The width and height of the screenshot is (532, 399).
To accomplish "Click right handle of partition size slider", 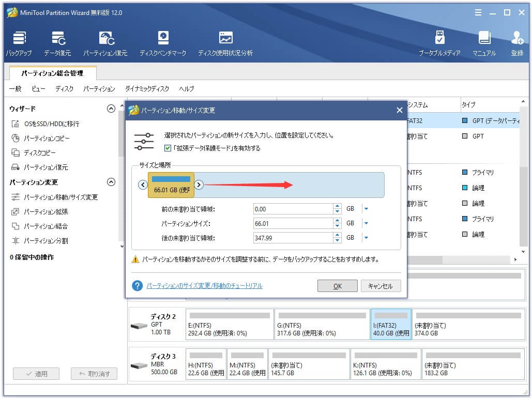I will coord(199,185).
